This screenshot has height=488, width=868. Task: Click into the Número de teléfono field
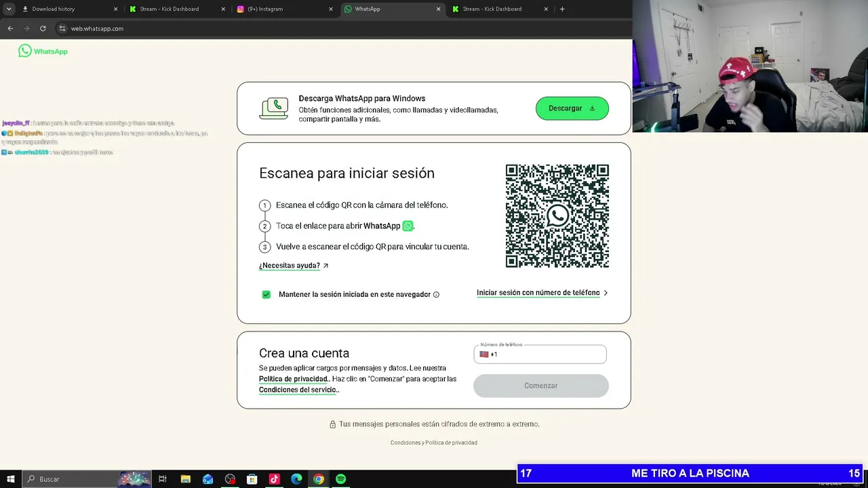(540, 354)
